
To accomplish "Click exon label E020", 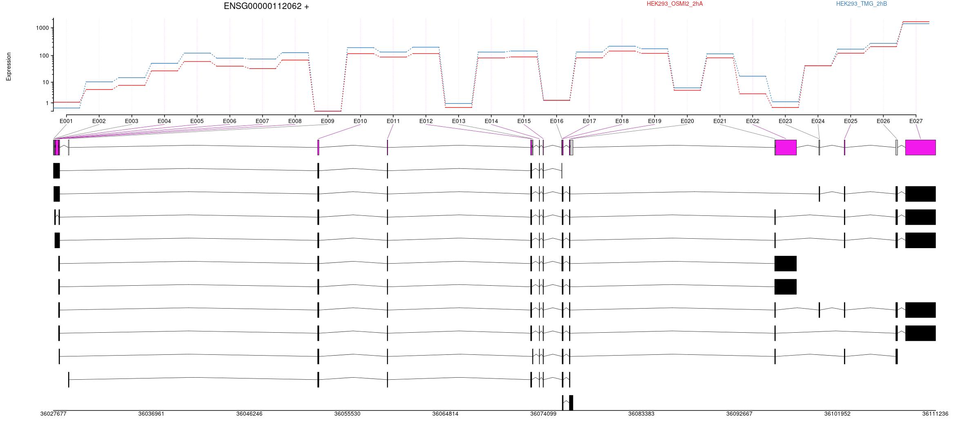I will [687, 121].
